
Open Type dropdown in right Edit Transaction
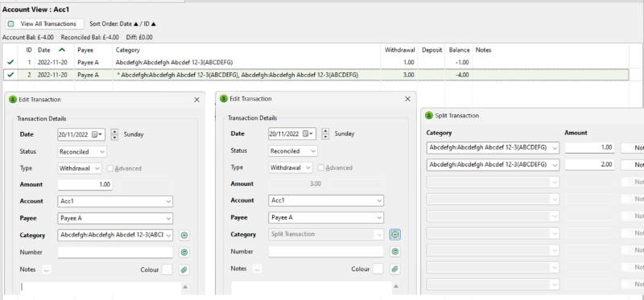click(x=291, y=167)
